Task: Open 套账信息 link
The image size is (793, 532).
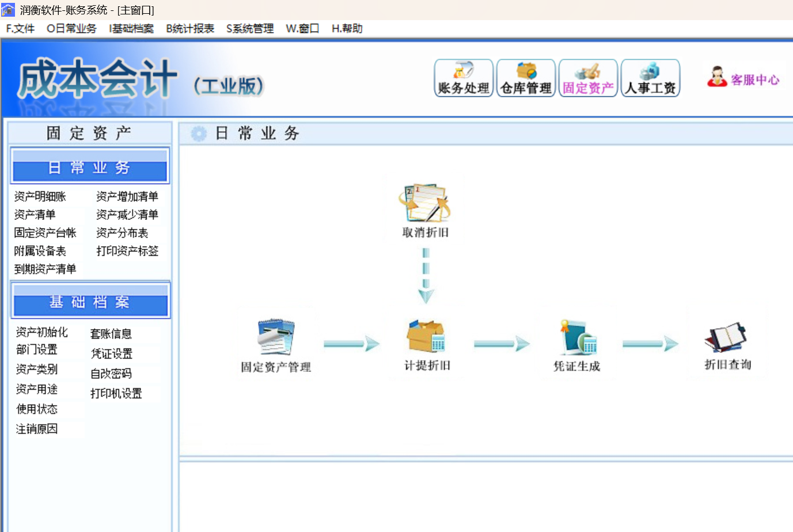Action: (111, 334)
